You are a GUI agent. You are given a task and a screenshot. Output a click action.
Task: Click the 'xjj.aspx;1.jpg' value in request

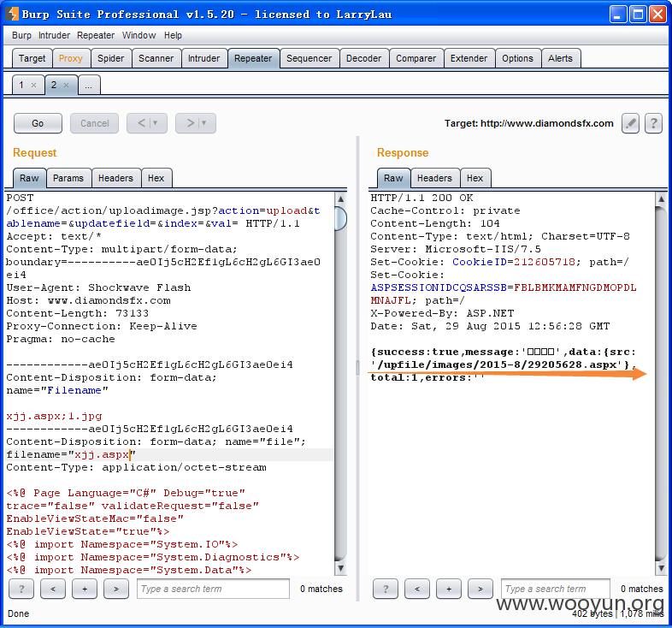(54, 416)
